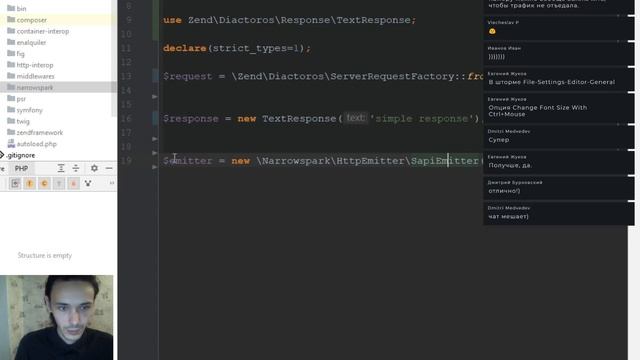The height and width of the screenshot is (360, 640).
Task: Select the narrowspark folder
Action: pyautogui.click(x=35, y=87)
